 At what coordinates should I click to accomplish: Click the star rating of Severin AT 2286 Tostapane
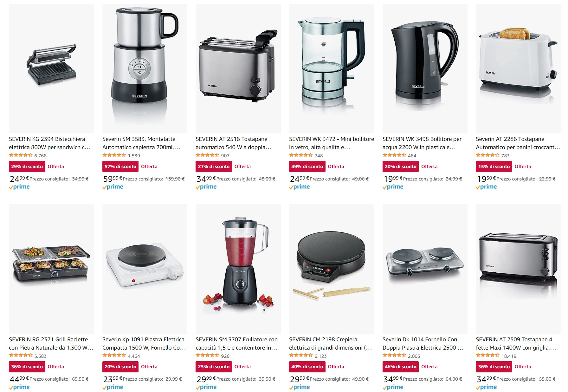click(487, 155)
